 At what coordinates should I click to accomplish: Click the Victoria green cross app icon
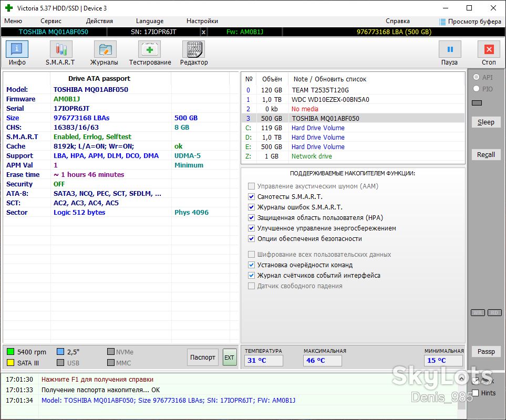pos(9,8)
